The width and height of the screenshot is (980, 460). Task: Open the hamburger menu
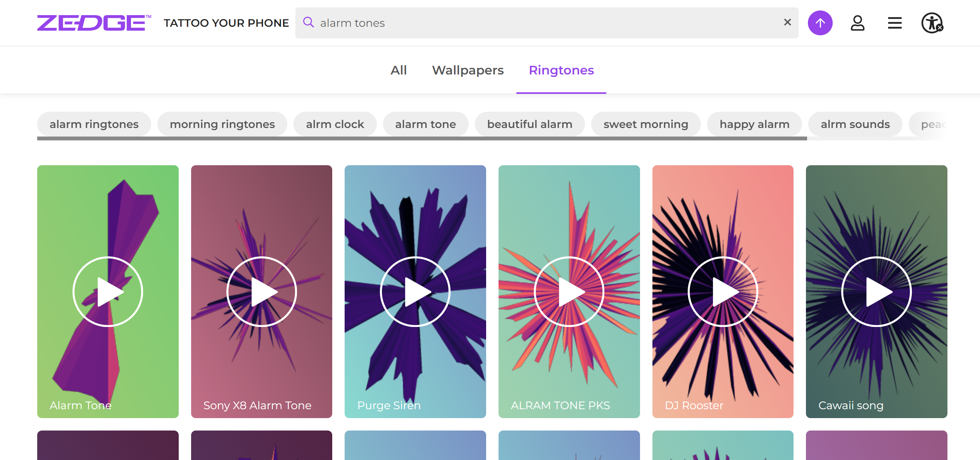(895, 23)
